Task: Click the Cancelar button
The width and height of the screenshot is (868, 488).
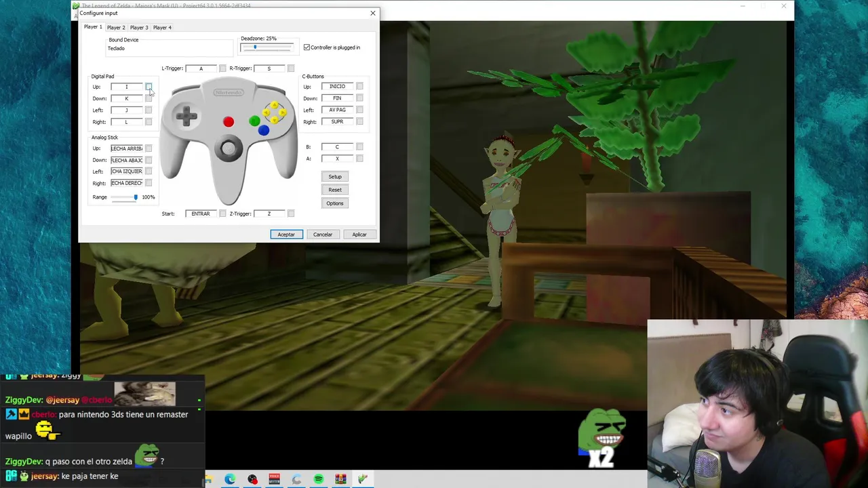Action: click(x=323, y=235)
